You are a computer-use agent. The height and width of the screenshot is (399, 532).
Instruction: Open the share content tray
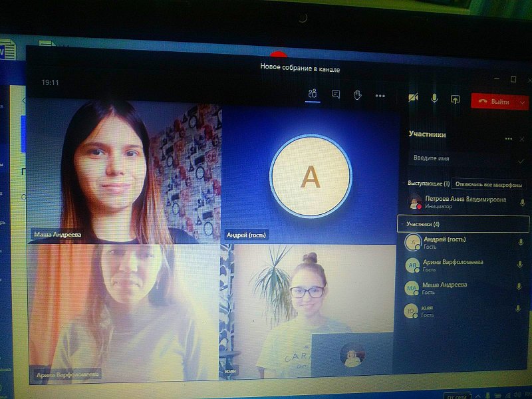tap(455, 99)
